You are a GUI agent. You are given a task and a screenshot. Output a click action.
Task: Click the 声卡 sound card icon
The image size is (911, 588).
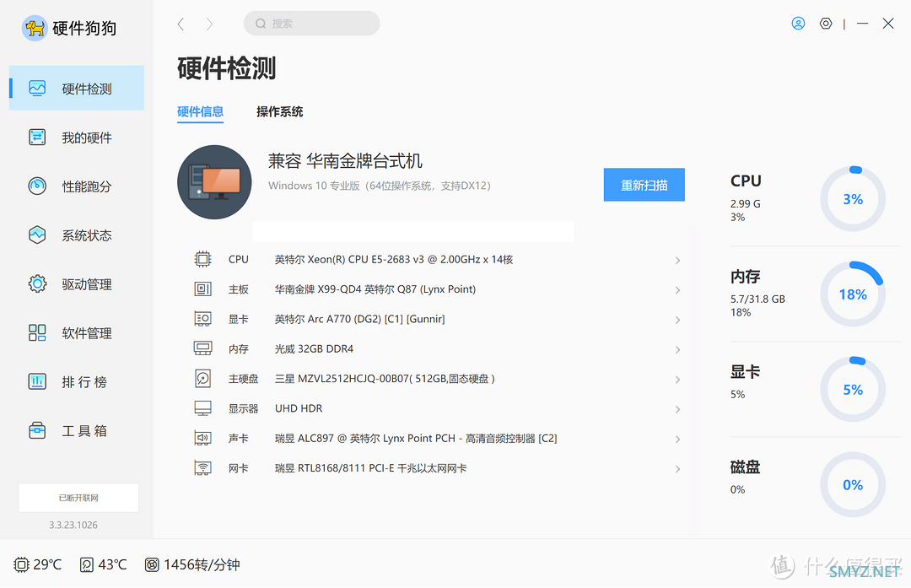pyautogui.click(x=202, y=438)
